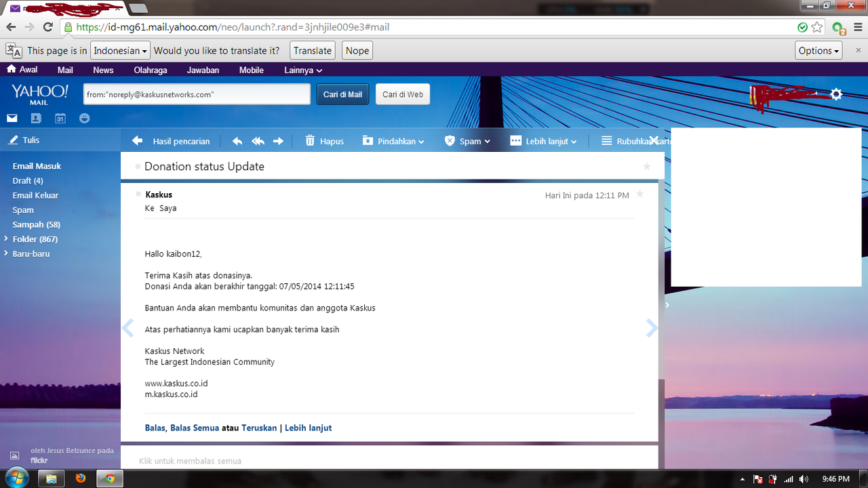Open Email Masuk folder
The height and width of the screenshot is (488, 868).
(37, 166)
